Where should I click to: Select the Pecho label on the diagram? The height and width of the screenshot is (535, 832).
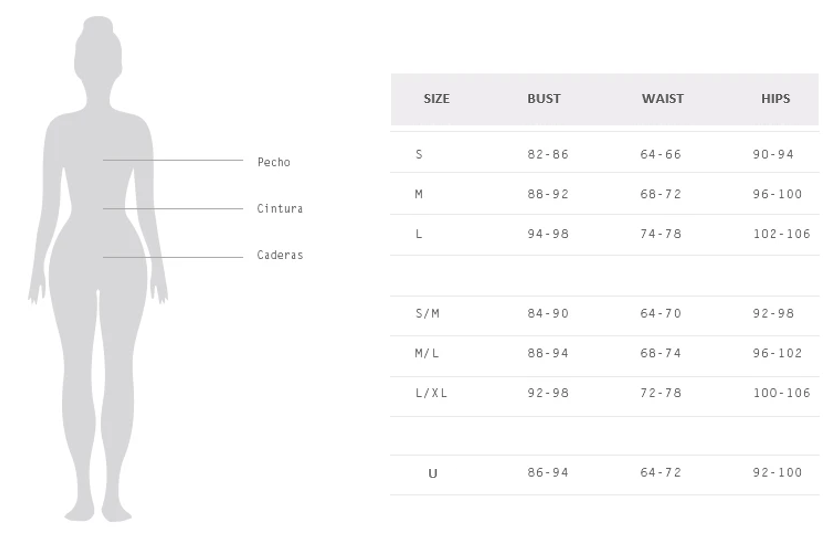click(x=273, y=162)
